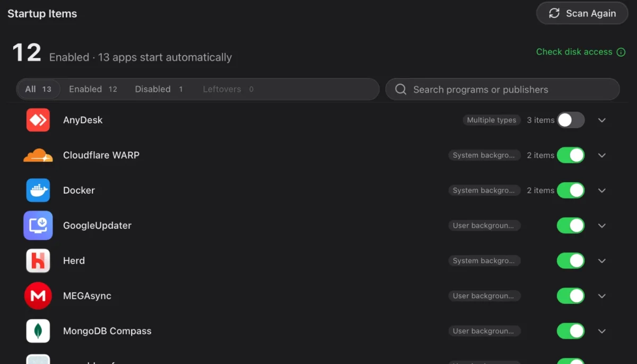Click MEGAsync User background tag

484,296
